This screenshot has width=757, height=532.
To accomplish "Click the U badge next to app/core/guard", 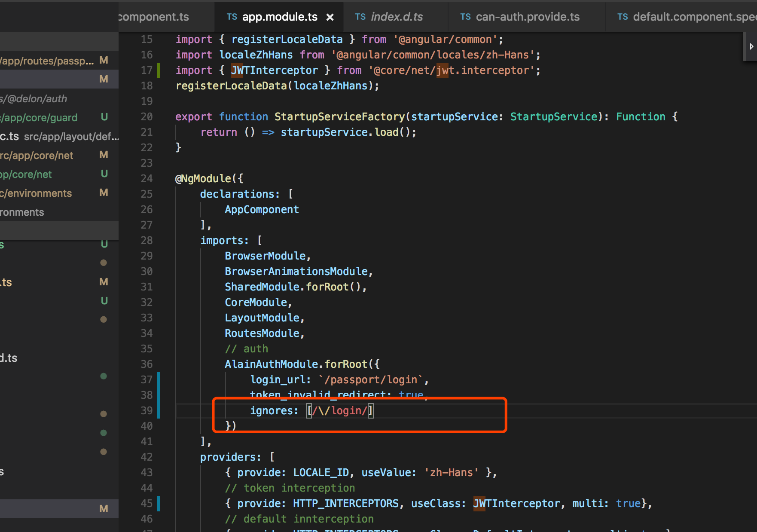I will 104,117.
